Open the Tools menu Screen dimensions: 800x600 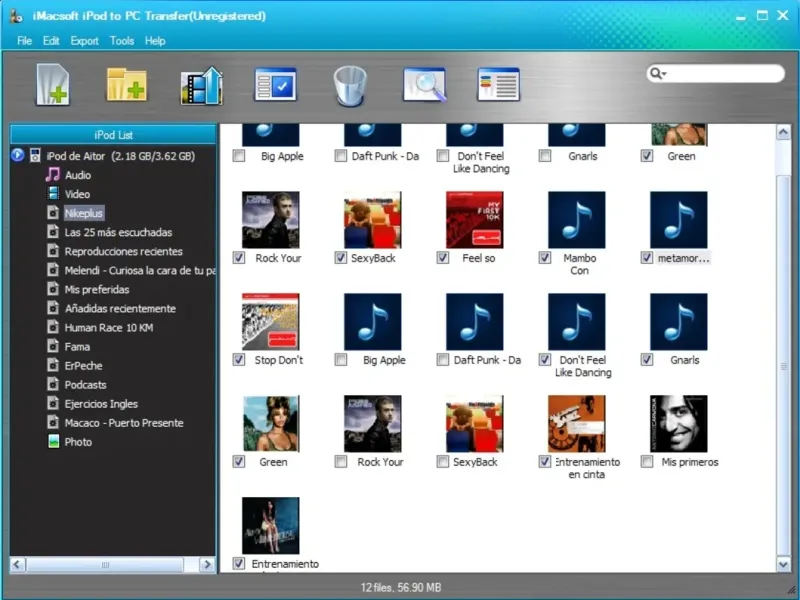(x=122, y=41)
